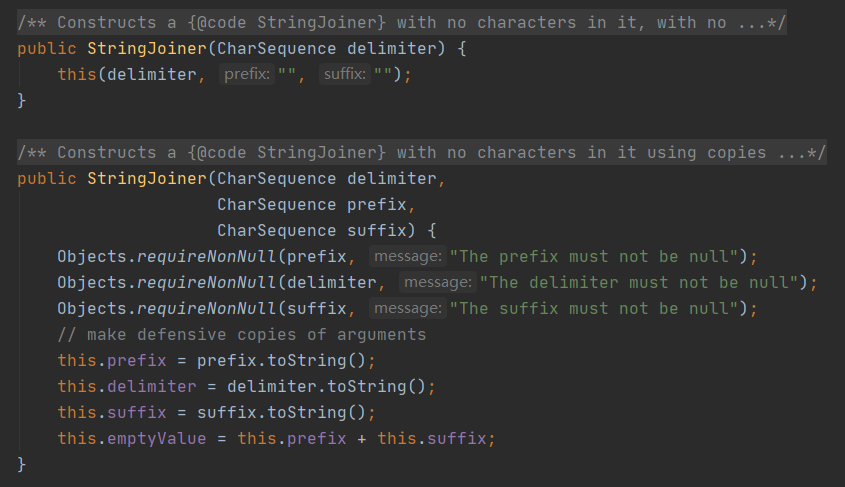This screenshot has height=487, width=845.
Task: Click the three-argument StringJoiner constructor name
Action: coord(147,178)
